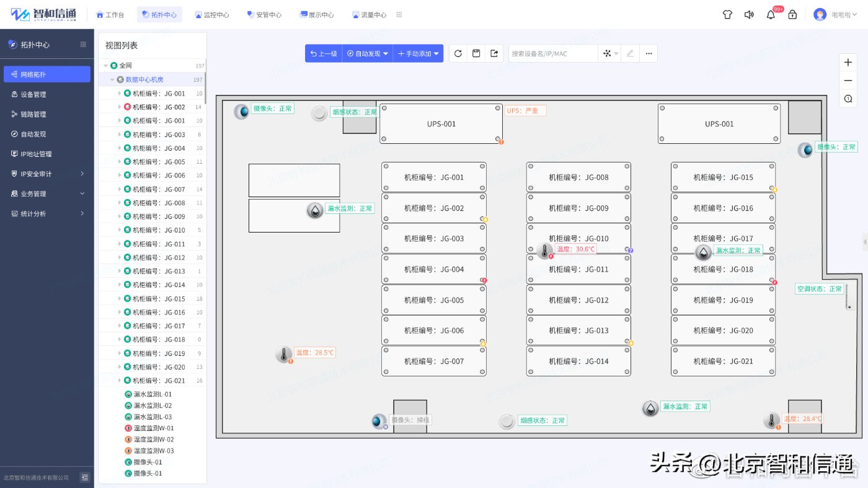This screenshot has height=488, width=868.
Task: Click the more options ellipsis icon
Action: pyautogui.click(x=649, y=53)
